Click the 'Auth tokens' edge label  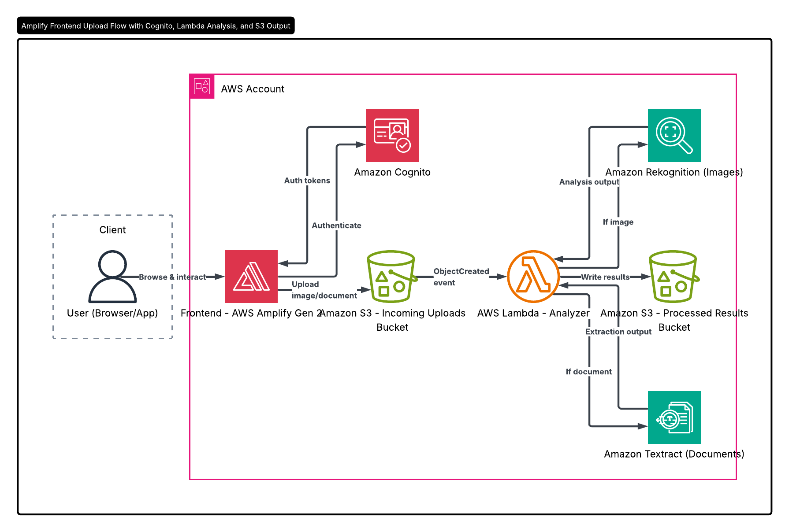tap(307, 181)
